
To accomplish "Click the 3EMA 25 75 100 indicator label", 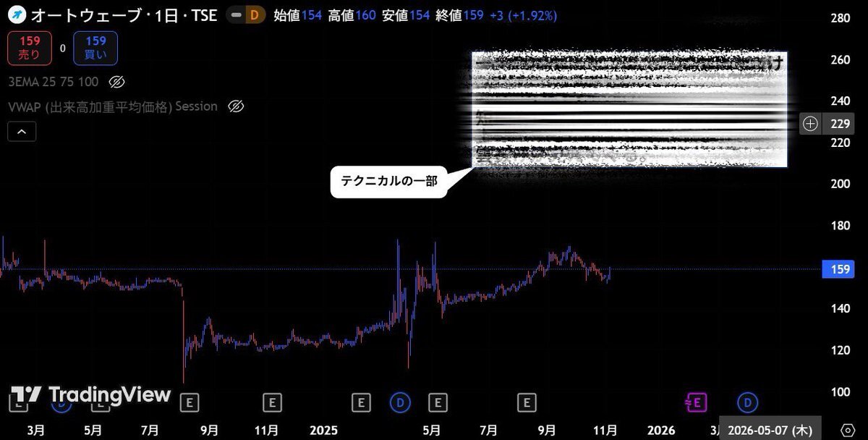I will [x=54, y=81].
